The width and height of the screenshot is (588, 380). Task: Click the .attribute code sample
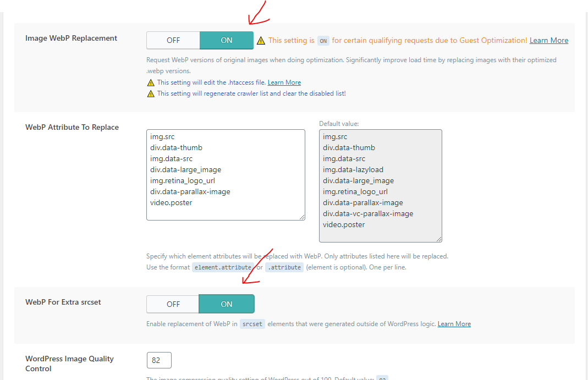coord(284,267)
